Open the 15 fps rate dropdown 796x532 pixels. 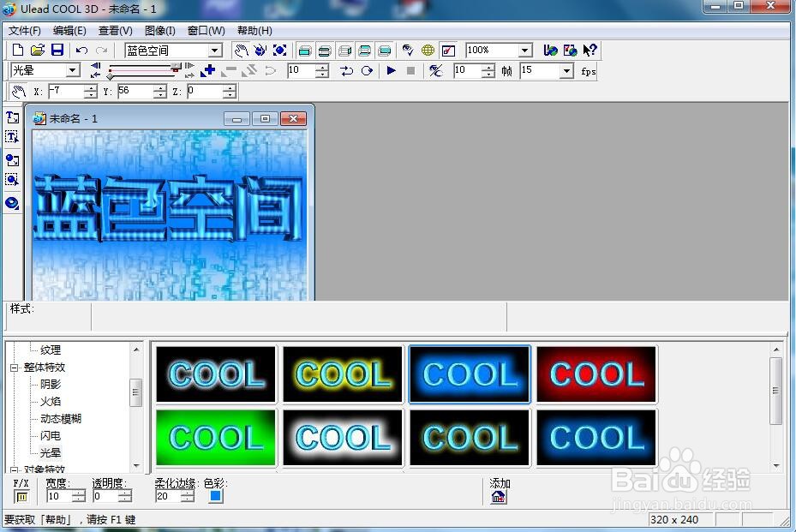566,70
